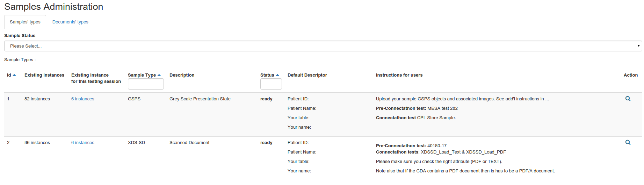This screenshot has width=644, height=185.
Task: Click the sort arrow beside Id
Action: pos(14,75)
